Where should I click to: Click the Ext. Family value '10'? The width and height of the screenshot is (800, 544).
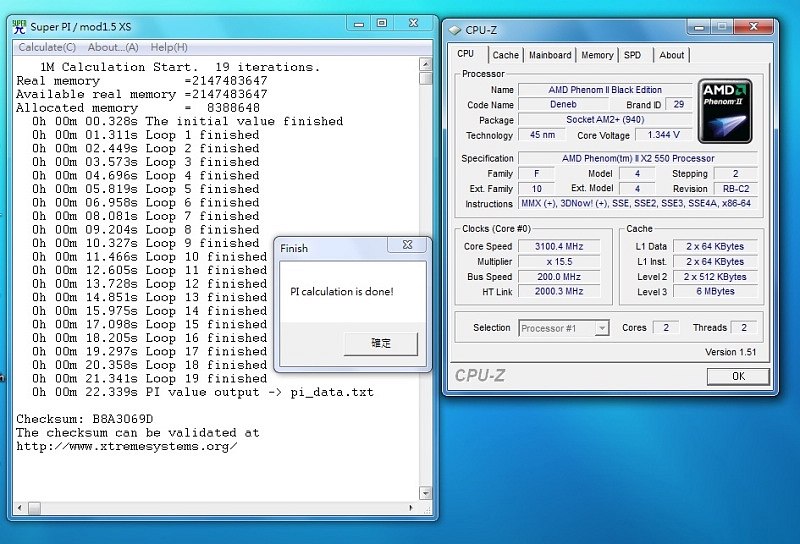537,189
